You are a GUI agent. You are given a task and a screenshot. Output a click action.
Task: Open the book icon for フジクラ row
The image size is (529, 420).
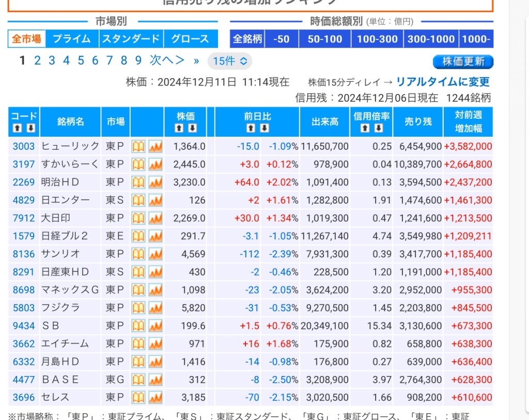click(x=138, y=308)
